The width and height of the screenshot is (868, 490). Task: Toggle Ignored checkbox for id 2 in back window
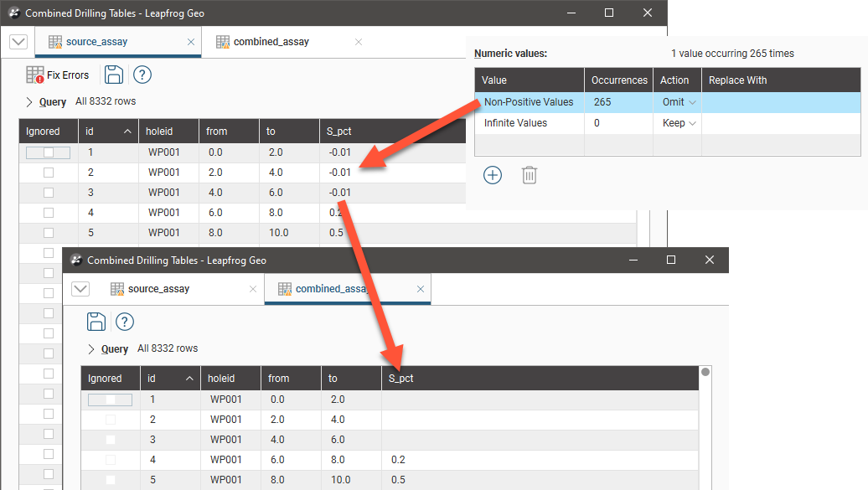49,173
